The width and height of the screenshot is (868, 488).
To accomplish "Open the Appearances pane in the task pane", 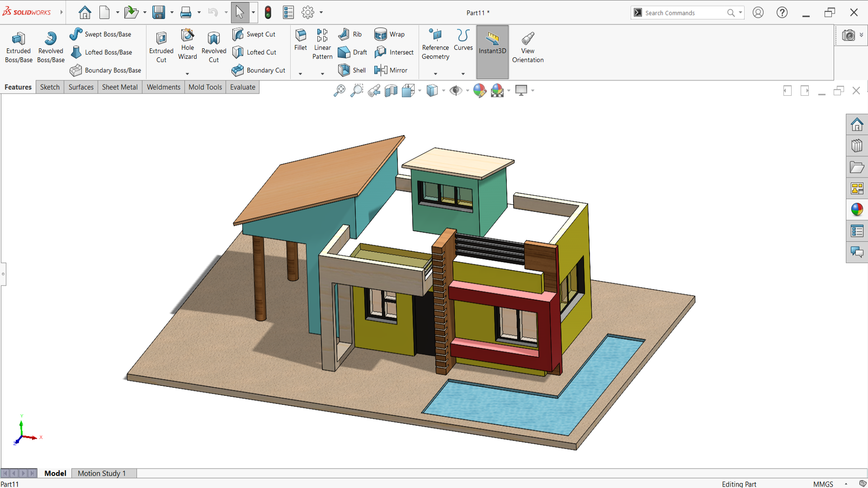I will pos(857,209).
